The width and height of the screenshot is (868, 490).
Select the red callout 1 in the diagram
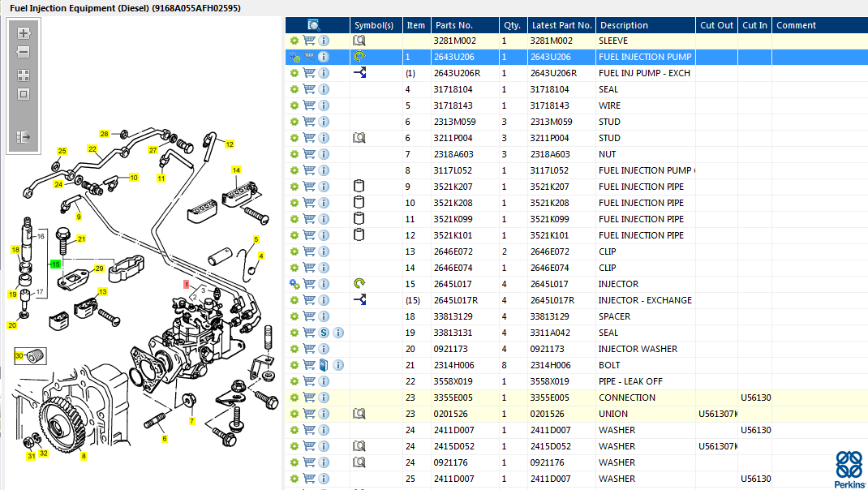[x=187, y=284]
